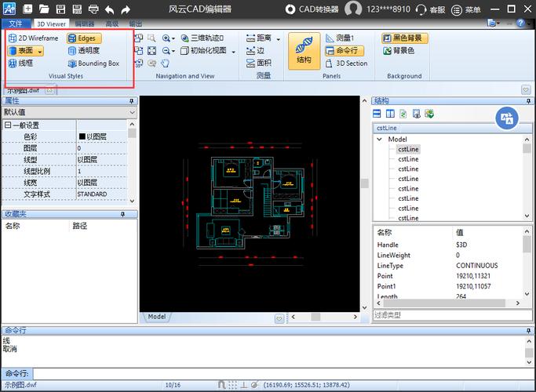Switch to the 3D Viewer ribbon tab
Screen dimensions: 536x392
coord(51,24)
